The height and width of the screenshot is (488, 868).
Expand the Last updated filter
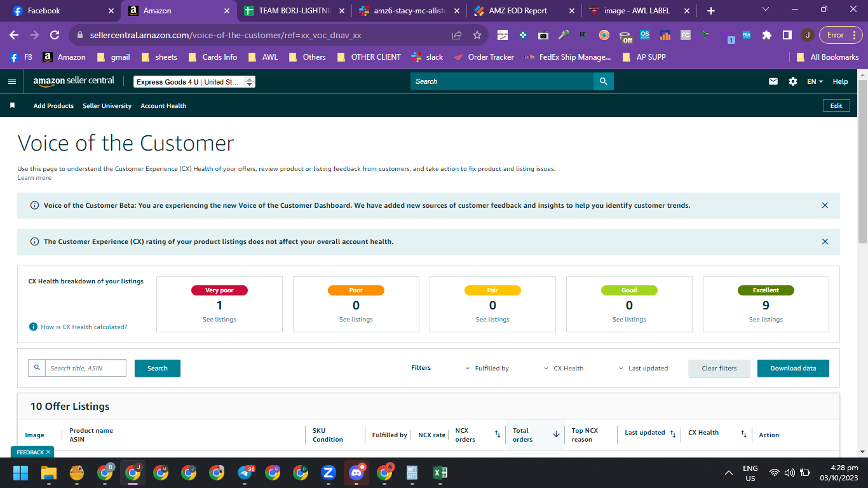click(644, 368)
